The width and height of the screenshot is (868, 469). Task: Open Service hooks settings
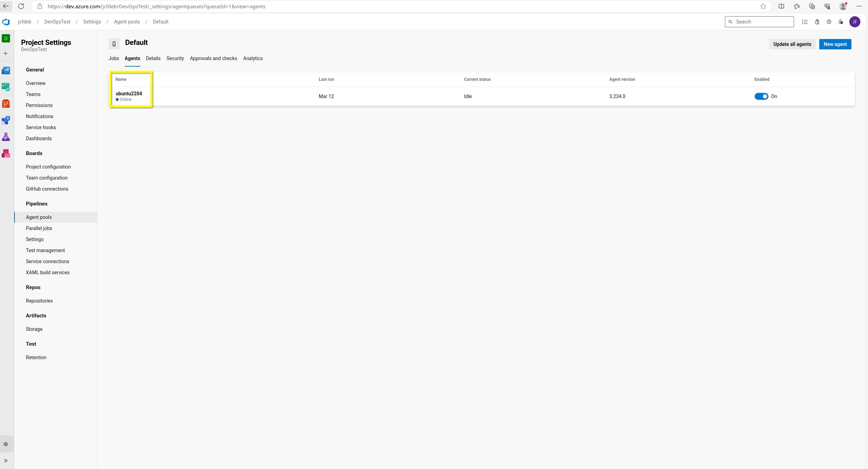41,127
